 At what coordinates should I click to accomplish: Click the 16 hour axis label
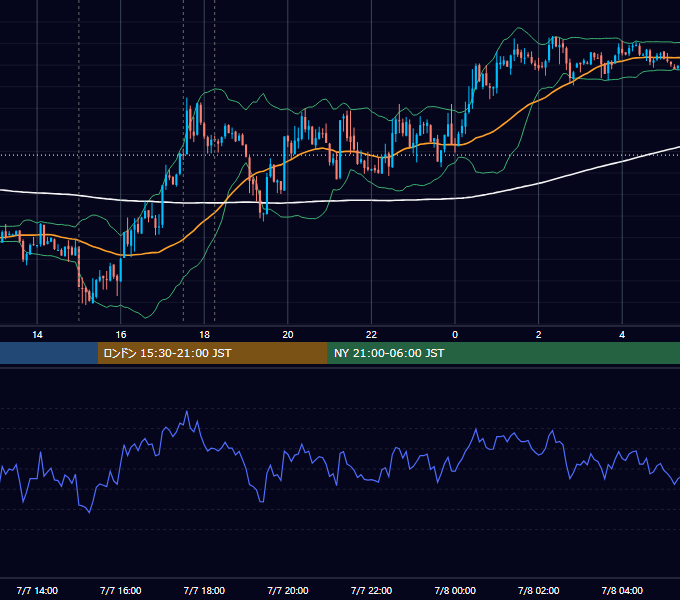[x=121, y=335]
